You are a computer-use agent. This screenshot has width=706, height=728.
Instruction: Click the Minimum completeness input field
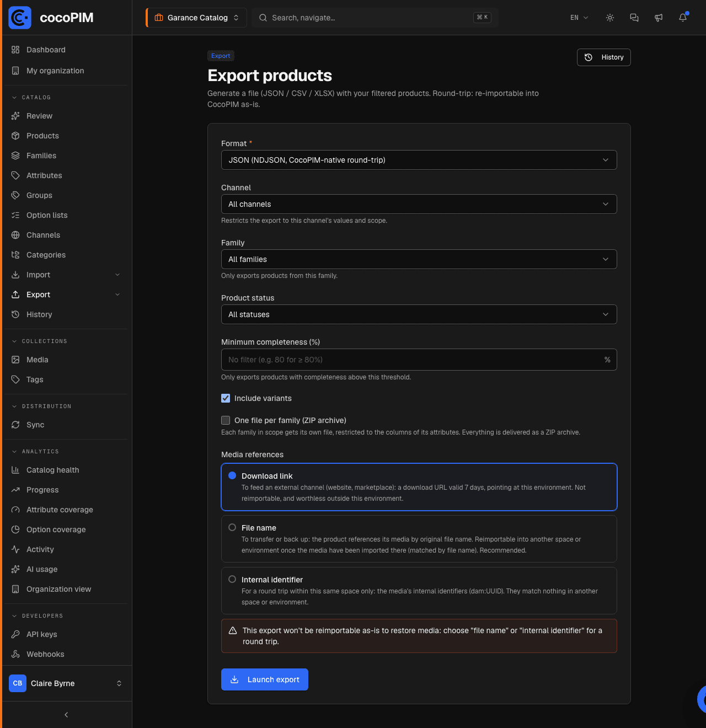click(419, 360)
